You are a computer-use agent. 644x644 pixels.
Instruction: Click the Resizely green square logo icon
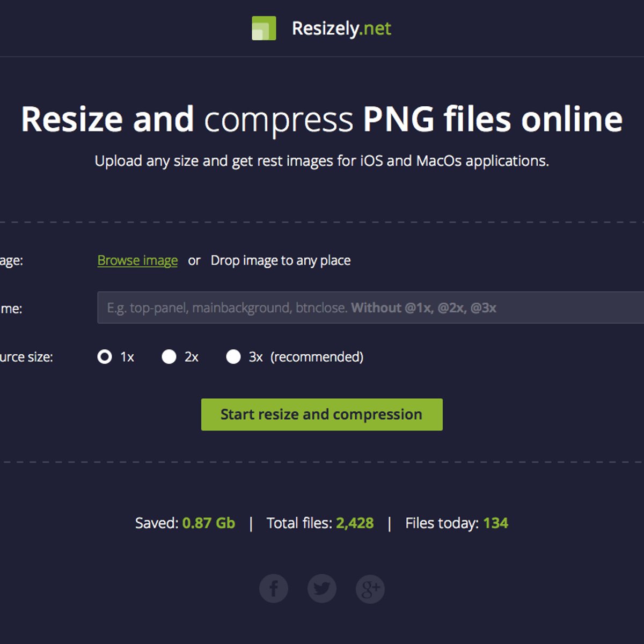[x=264, y=28]
